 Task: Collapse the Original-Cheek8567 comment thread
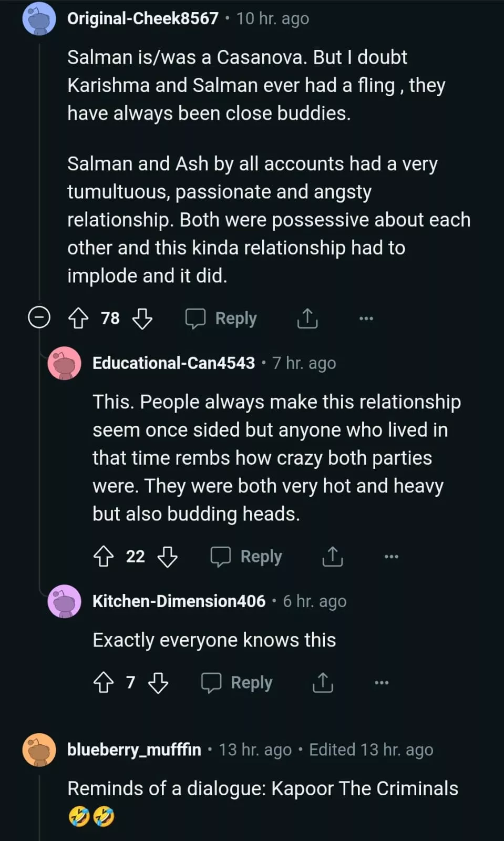[x=39, y=318]
